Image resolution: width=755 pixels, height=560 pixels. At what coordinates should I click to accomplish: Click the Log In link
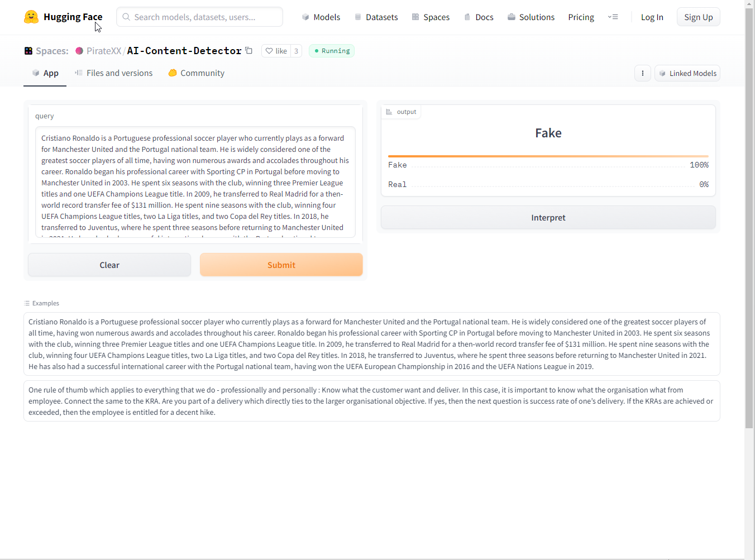(x=652, y=17)
